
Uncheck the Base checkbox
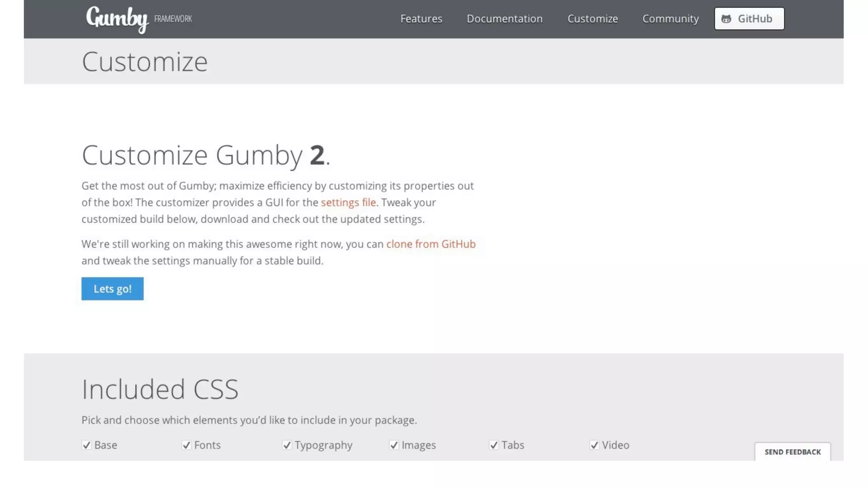click(x=86, y=445)
